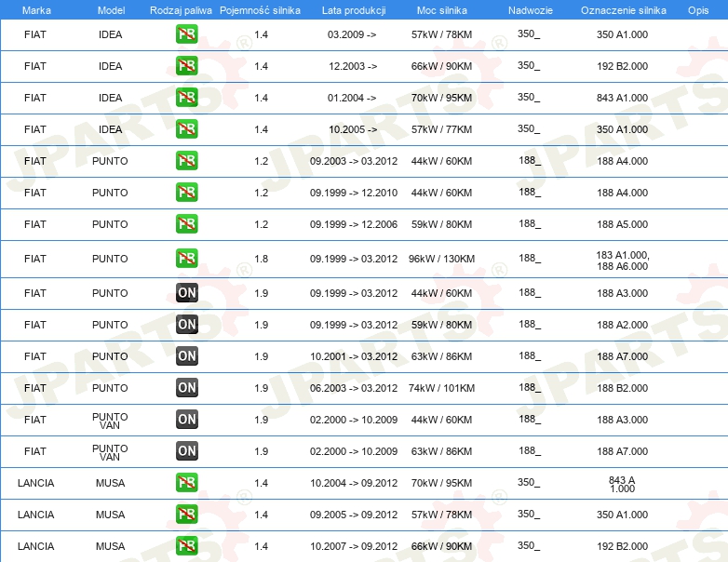Click body code 188_ in the 188 A5.000 row
728x562 pixels.
[x=530, y=223]
